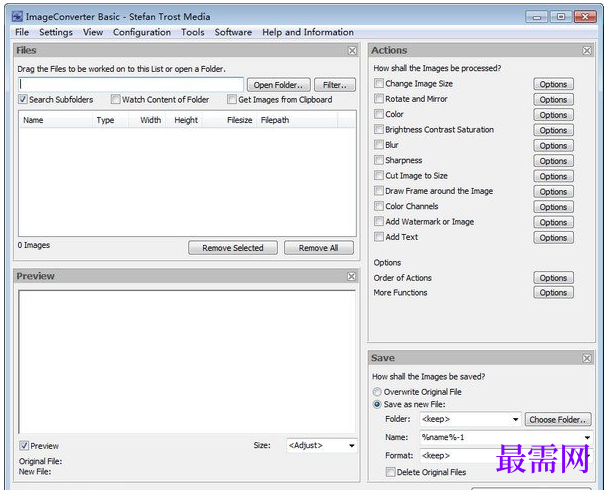Sort file list by Height column
The width and height of the screenshot is (608, 490).
(184, 120)
